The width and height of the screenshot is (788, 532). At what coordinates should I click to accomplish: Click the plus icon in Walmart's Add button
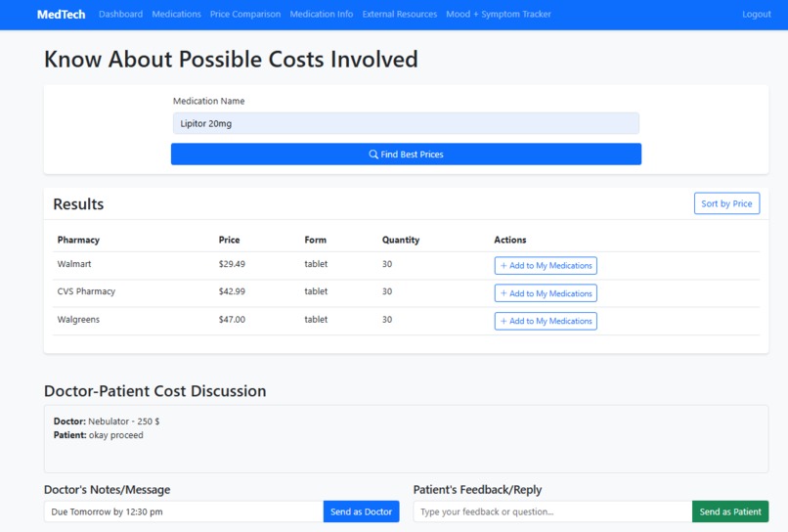pyautogui.click(x=503, y=265)
